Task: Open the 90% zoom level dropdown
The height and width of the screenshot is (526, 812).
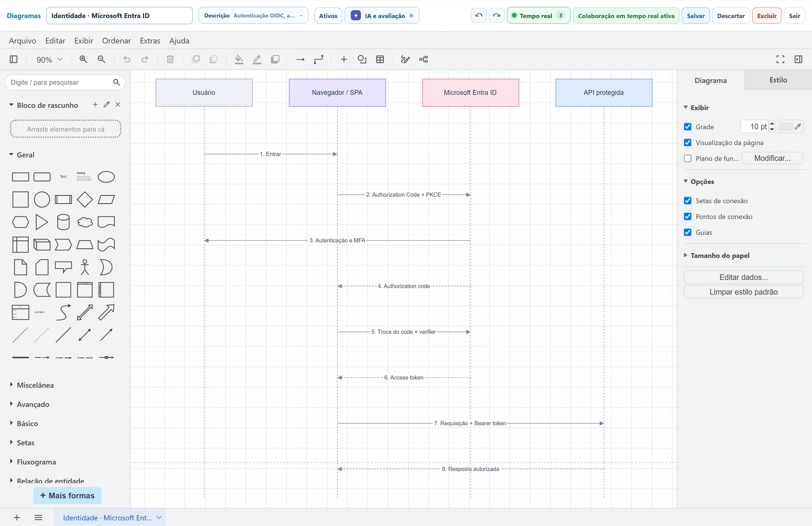Action: 49,60
